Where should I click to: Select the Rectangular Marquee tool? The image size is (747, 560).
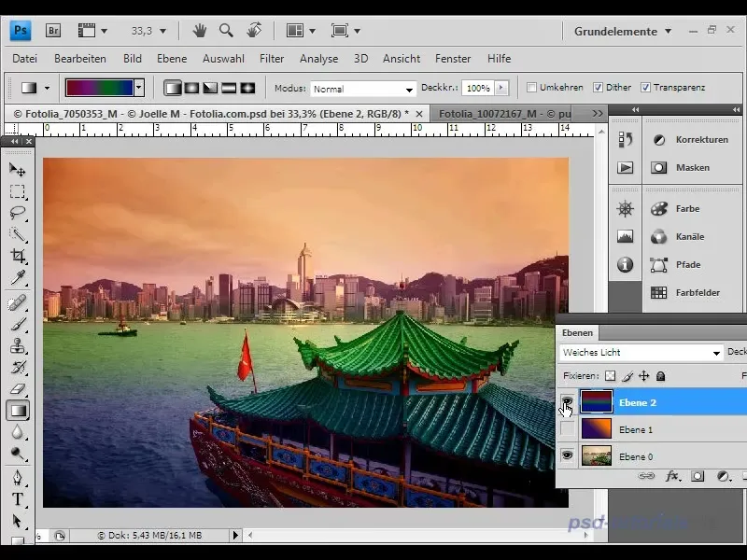[18, 191]
